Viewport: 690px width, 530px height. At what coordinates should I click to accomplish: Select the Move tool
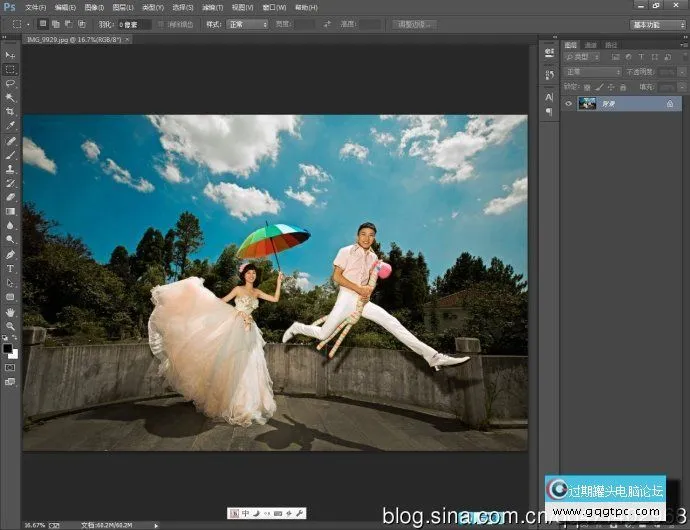[x=11, y=55]
